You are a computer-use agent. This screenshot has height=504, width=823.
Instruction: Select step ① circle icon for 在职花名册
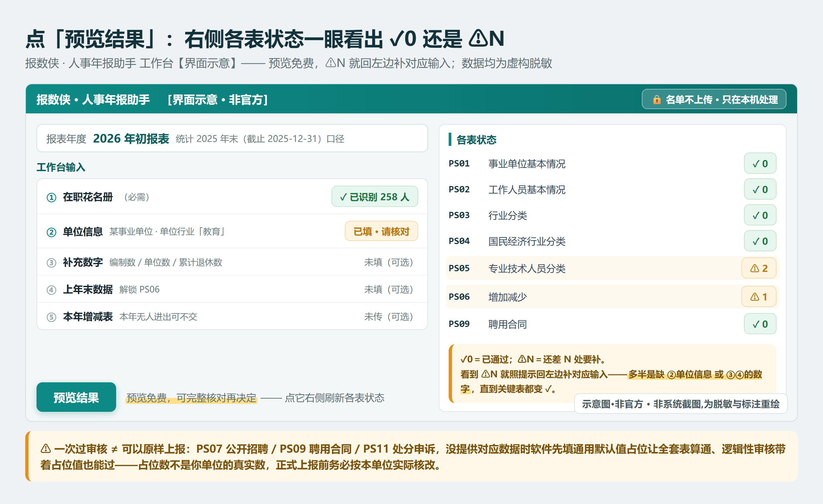[x=51, y=198]
